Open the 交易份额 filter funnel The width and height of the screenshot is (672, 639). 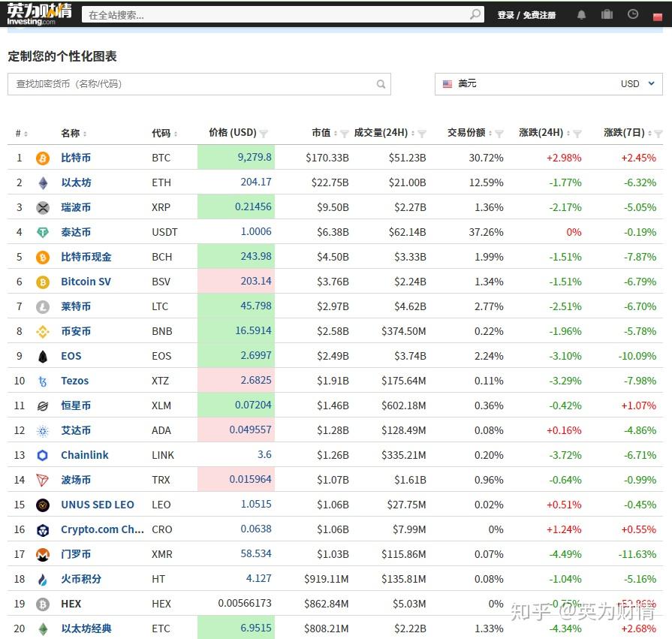click(499, 134)
